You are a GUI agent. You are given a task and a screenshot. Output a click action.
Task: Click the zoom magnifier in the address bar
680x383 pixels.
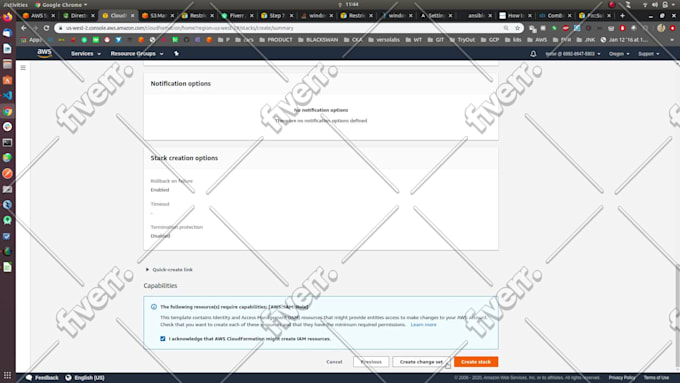(506, 28)
